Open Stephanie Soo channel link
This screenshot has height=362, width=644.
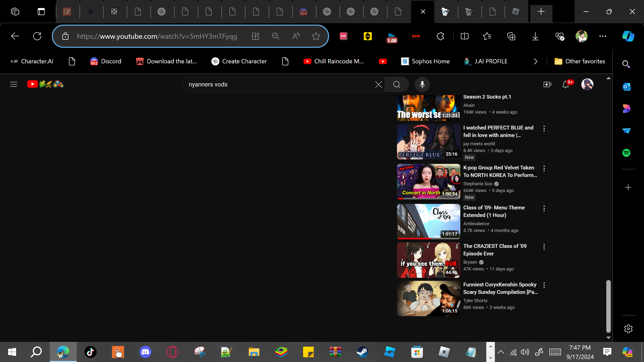click(477, 184)
